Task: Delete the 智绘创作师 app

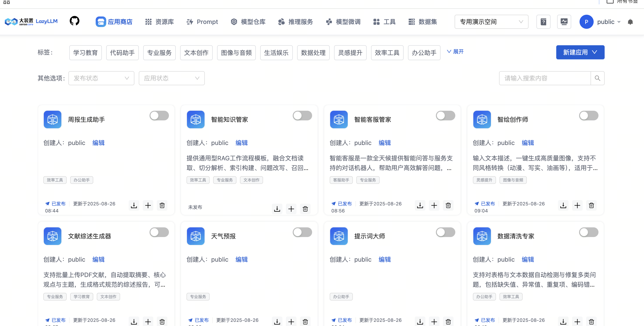Action: pyautogui.click(x=591, y=205)
